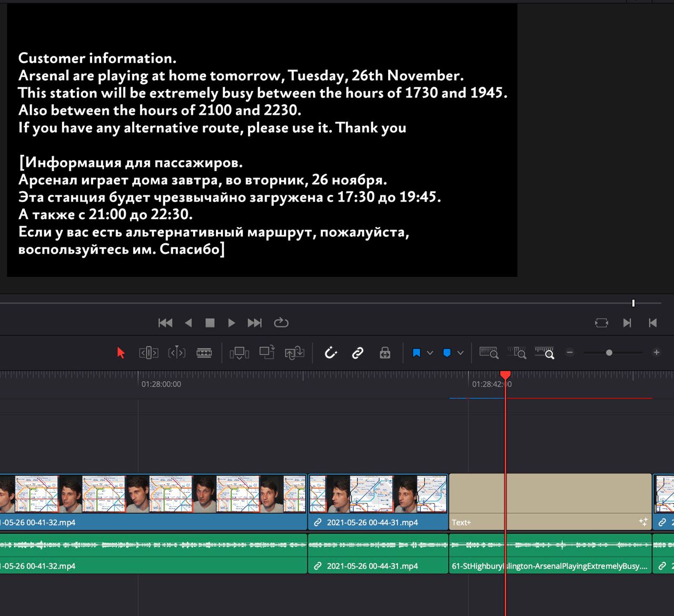Select the Text+ clip on video track
This screenshot has height=616, width=674.
550,501
